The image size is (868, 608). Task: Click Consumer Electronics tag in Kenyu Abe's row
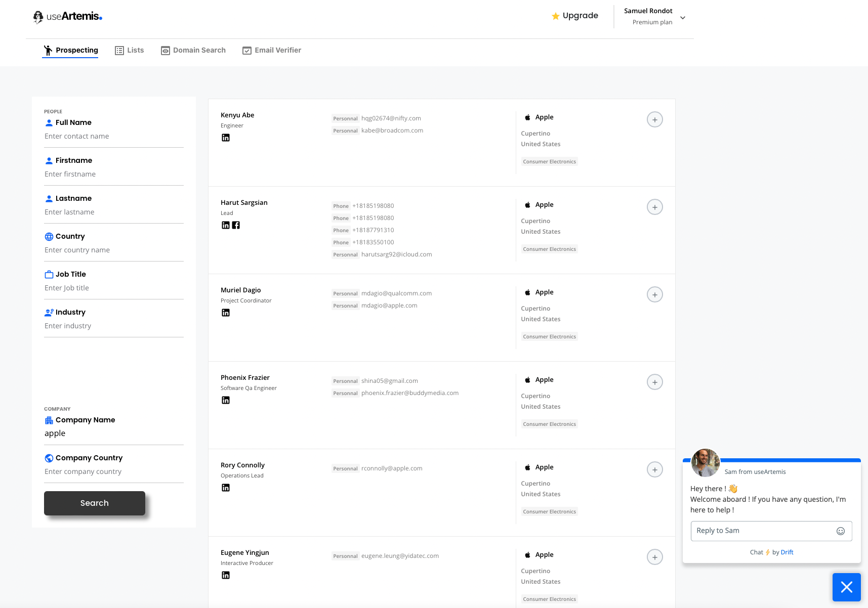pos(550,162)
